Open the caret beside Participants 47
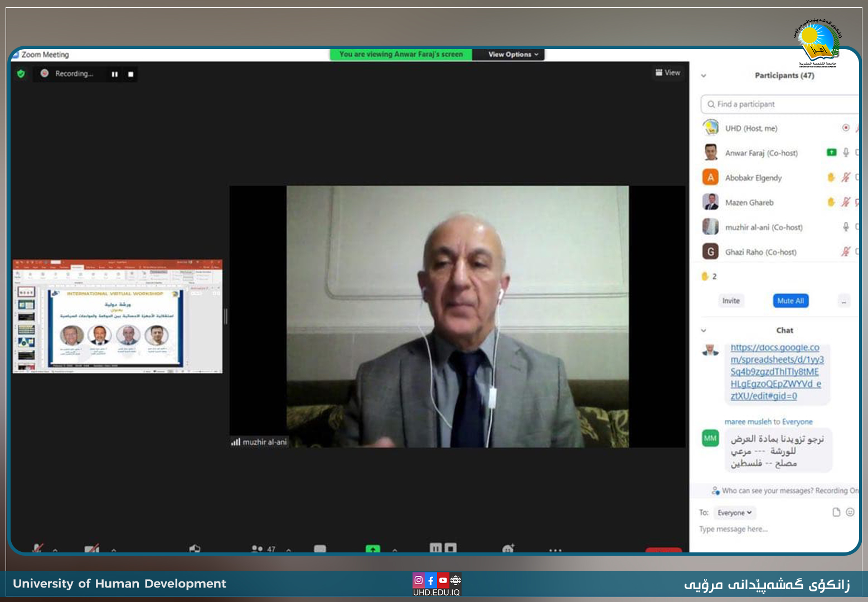868x602 pixels. [288, 550]
